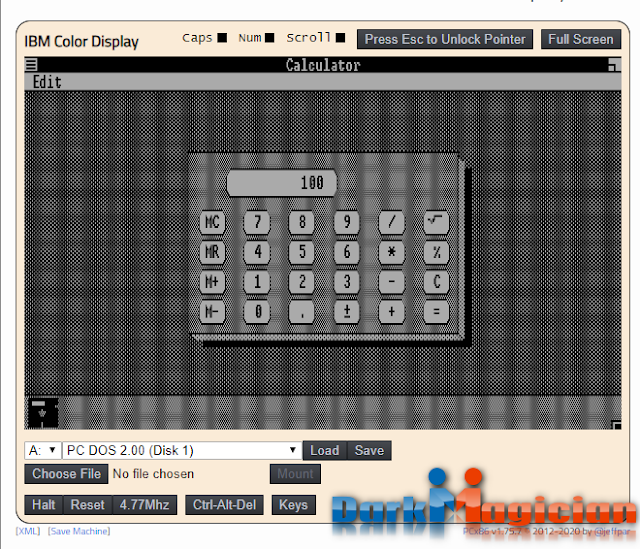Click the decimal point key
The width and height of the screenshot is (640, 549).
pos(302,312)
